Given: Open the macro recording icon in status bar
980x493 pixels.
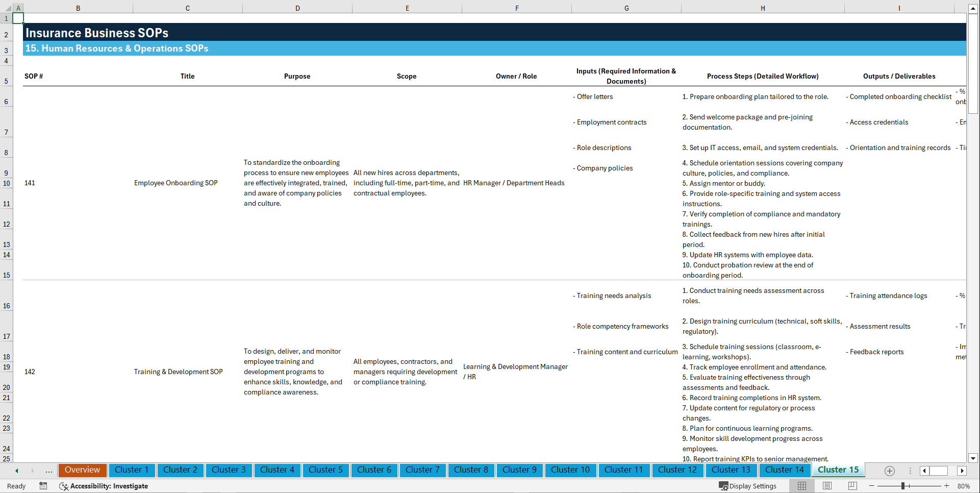Looking at the screenshot, I should coord(43,486).
